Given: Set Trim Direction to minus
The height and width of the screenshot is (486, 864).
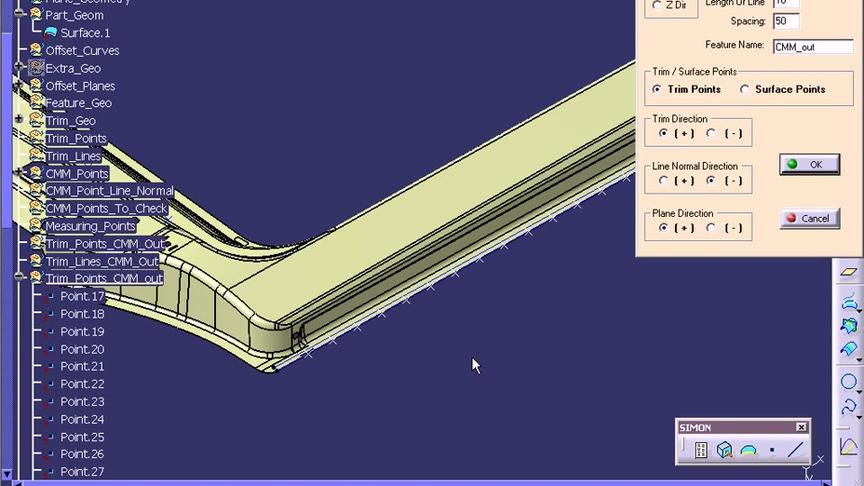Looking at the screenshot, I should 711,133.
